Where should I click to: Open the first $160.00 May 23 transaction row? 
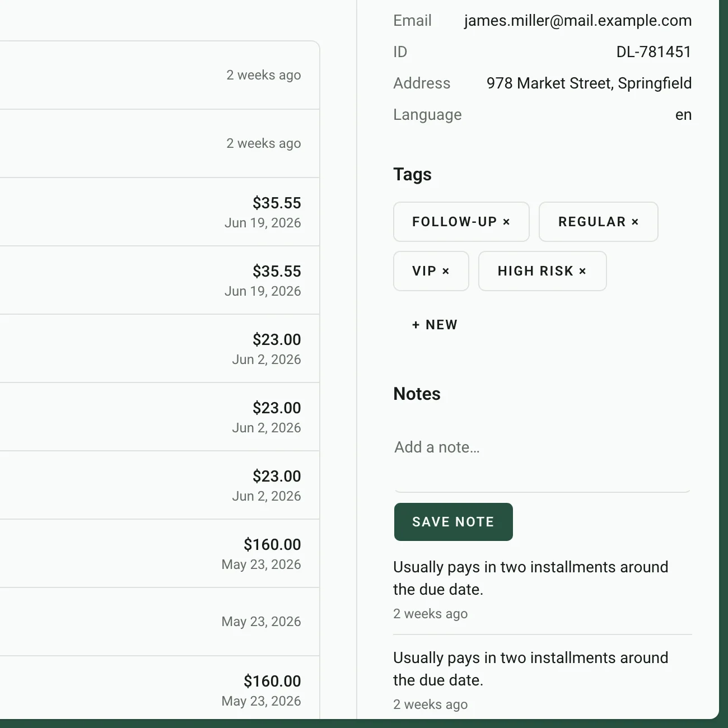(160, 554)
